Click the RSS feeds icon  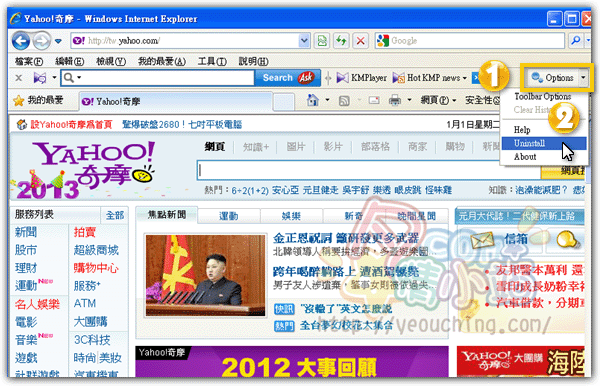click(344, 101)
